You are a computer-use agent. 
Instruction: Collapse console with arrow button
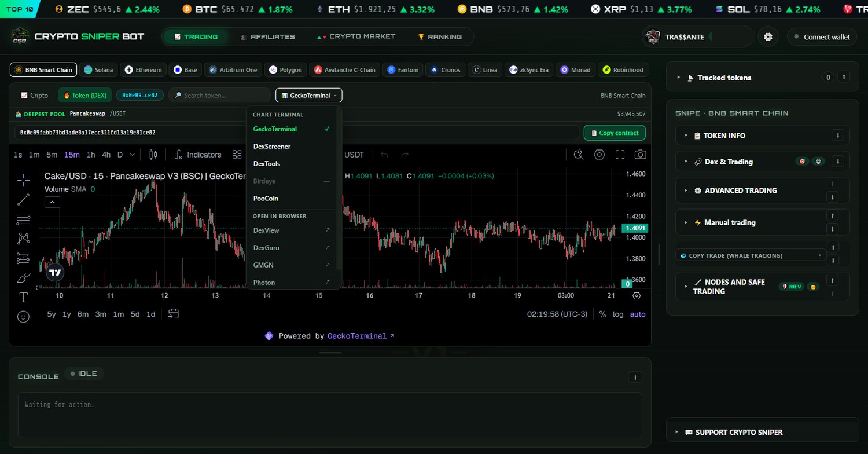click(x=635, y=377)
